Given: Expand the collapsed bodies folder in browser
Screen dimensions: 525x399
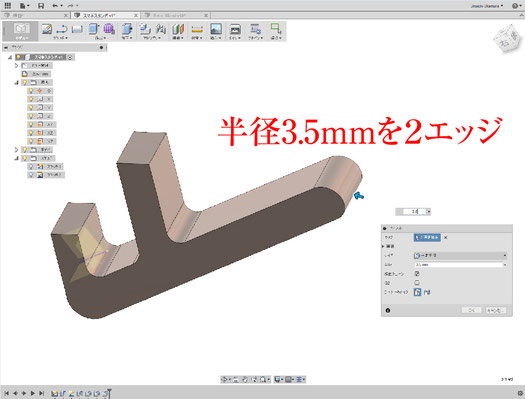Looking at the screenshot, I should [16, 150].
